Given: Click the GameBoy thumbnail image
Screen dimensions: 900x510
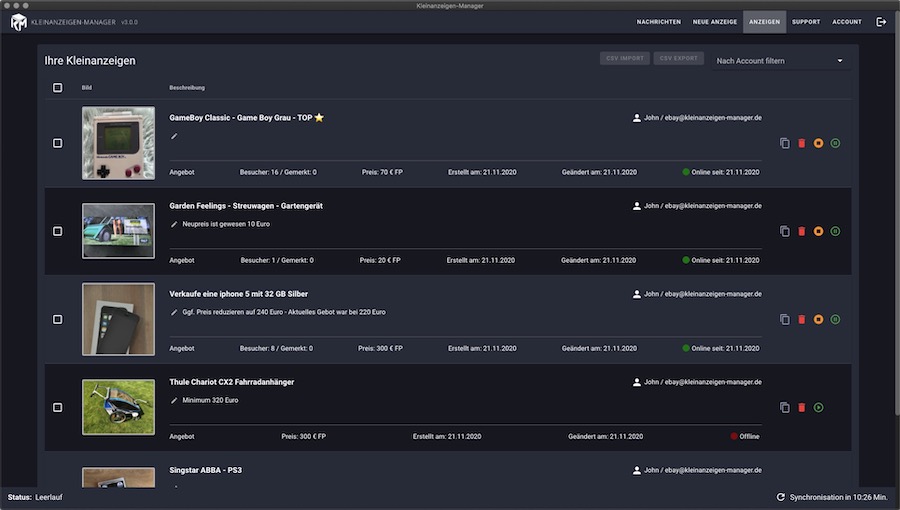Looking at the screenshot, I should coord(118,143).
